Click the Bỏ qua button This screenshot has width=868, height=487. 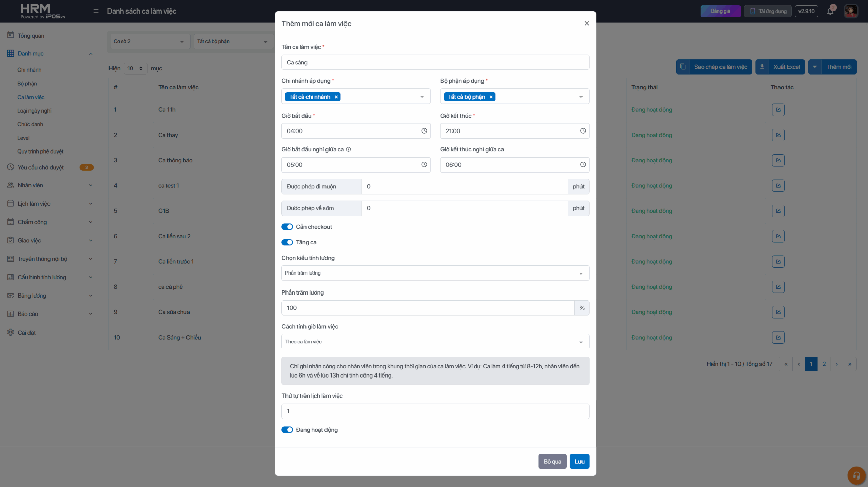tap(552, 461)
